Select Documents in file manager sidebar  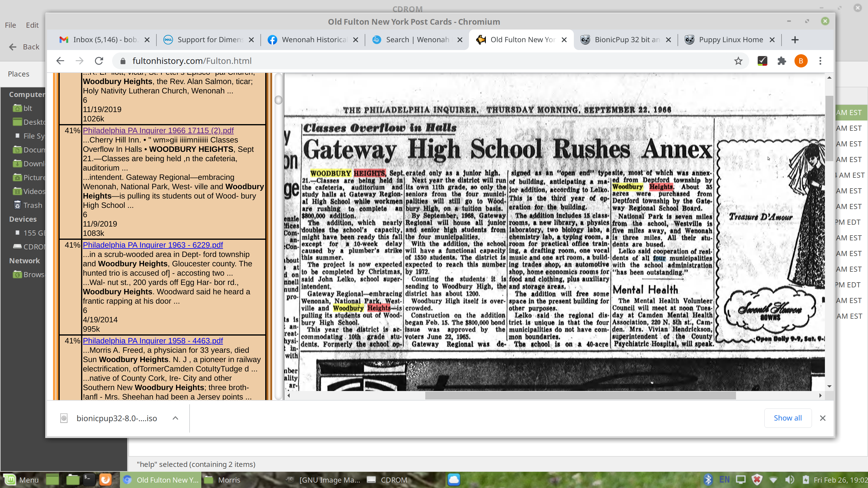coord(29,149)
